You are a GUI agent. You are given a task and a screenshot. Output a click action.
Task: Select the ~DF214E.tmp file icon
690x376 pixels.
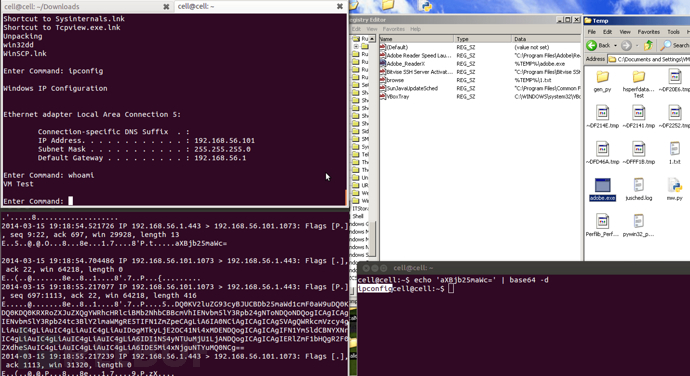click(x=602, y=113)
